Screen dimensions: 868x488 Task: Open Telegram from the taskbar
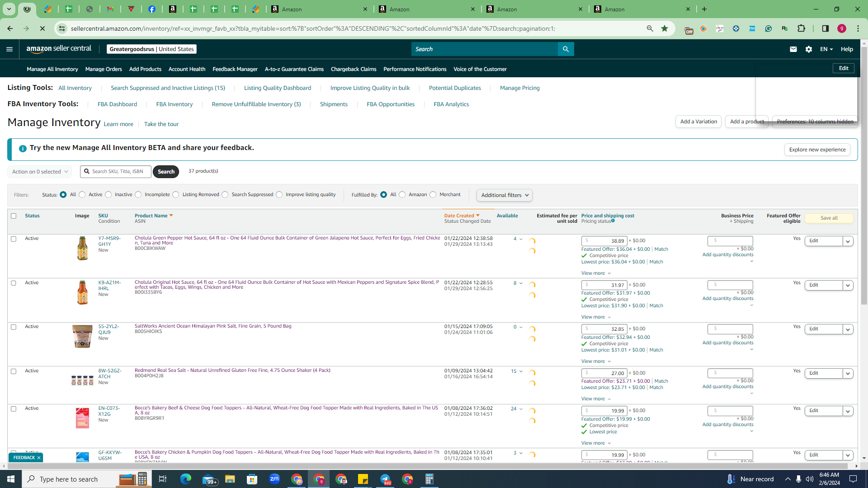point(385,479)
